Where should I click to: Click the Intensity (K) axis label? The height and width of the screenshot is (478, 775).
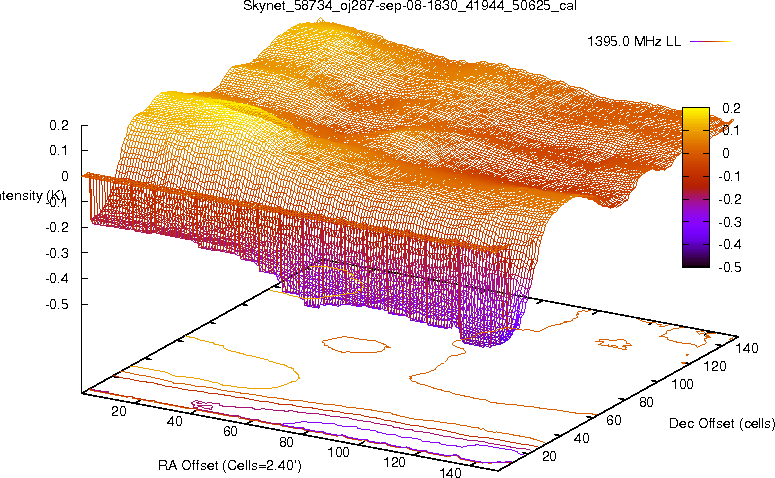[32, 196]
